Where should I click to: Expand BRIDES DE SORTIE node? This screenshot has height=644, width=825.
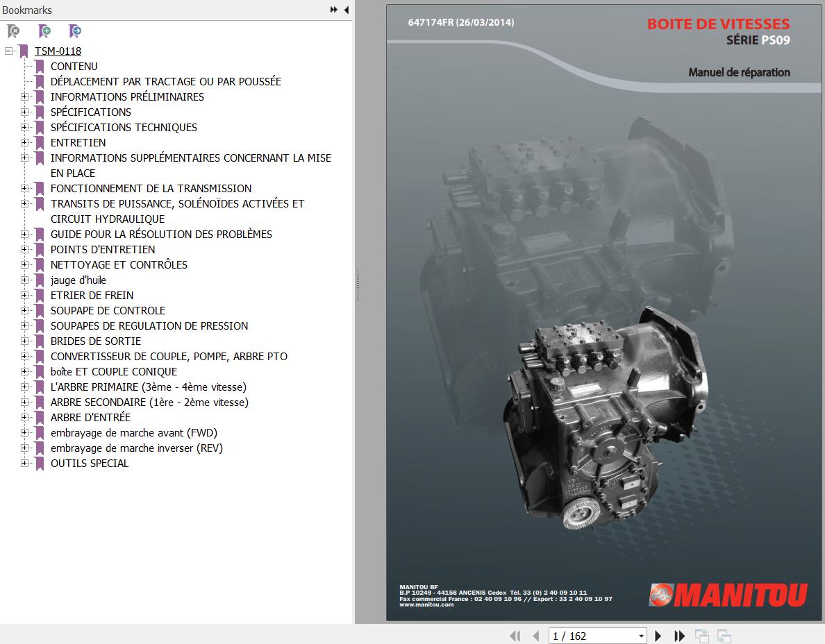24,341
